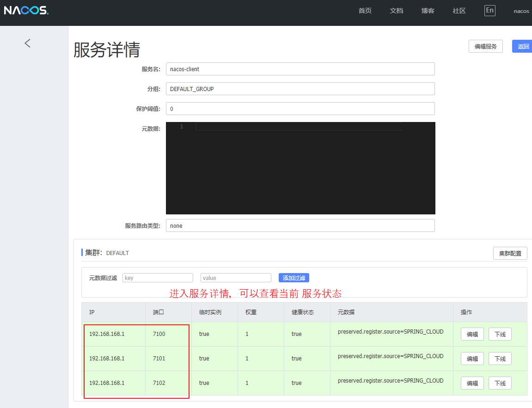Focus the metadata filter key input
Image resolution: width=532 pixels, height=408 pixels.
coord(158,278)
